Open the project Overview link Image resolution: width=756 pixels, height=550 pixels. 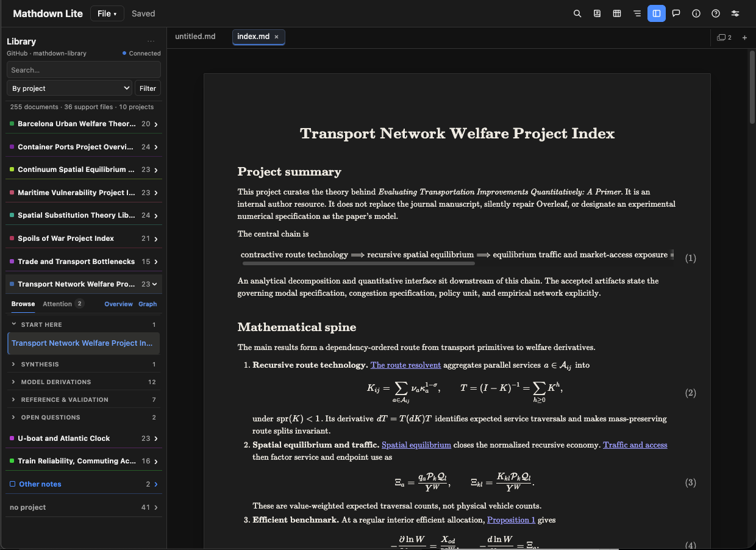pyautogui.click(x=118, y=304)
